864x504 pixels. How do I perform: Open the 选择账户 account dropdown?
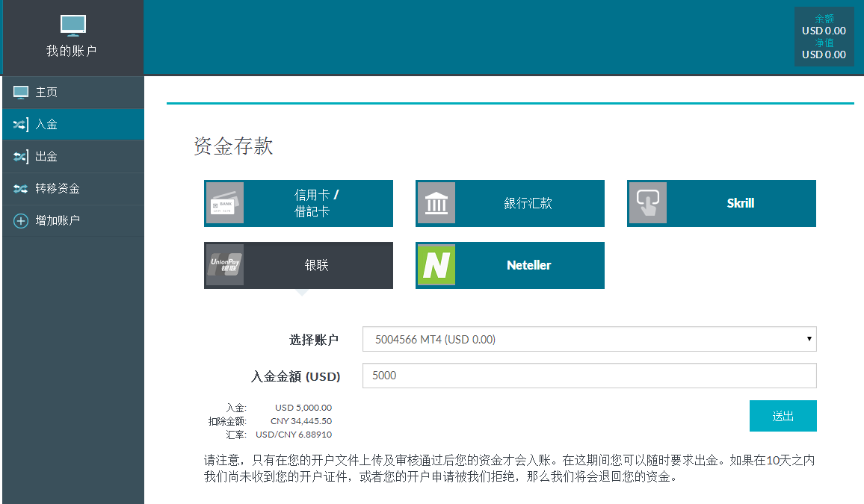(x=588, y=339)
